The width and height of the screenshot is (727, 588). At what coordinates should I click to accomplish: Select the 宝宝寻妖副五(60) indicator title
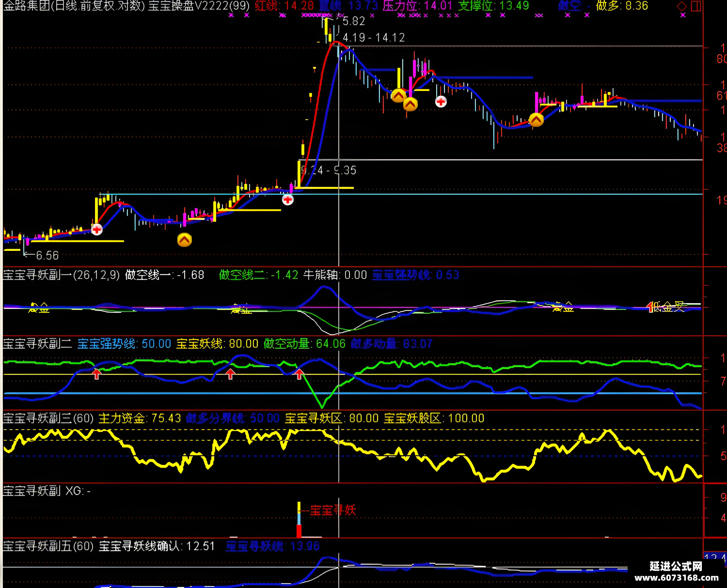[x=48, y=546]
